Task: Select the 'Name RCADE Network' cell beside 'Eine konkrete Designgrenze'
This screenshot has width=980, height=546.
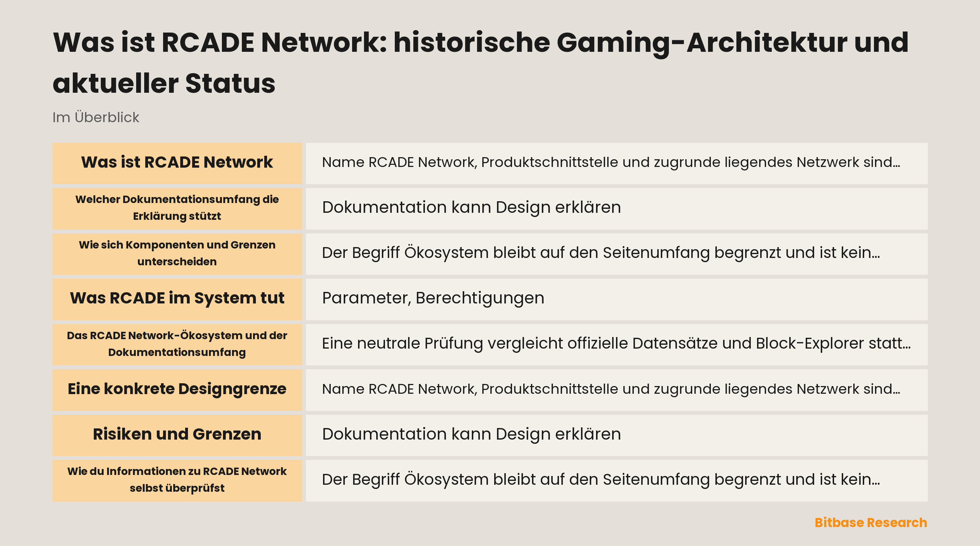Action: (x=616, y=390)
